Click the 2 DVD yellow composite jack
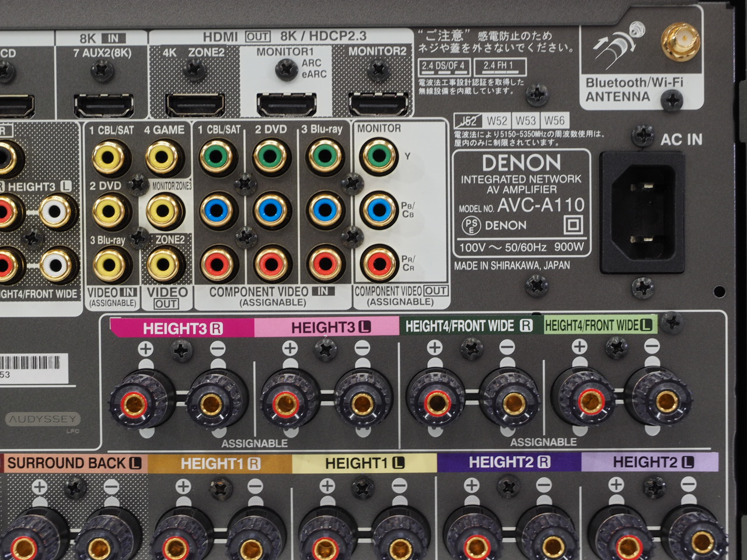This screenshot has width=747, height=560. click(111, 211)
